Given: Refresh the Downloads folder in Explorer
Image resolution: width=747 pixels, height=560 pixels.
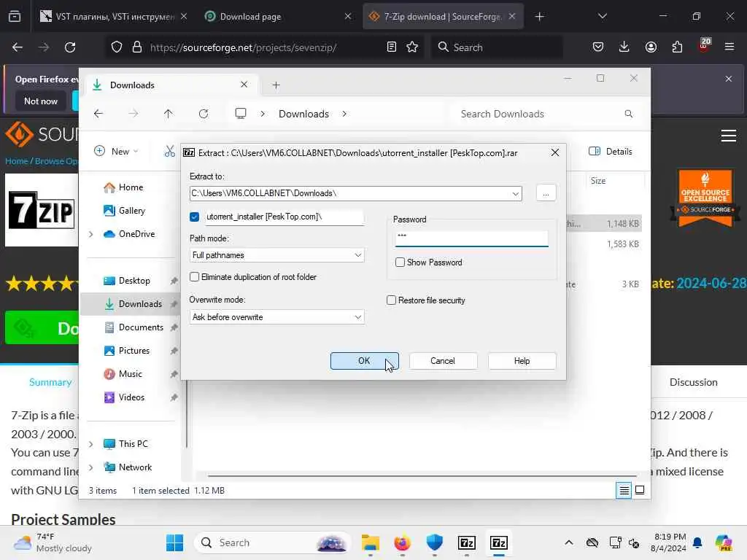Looking at the screenshot, I should pyautogui.click(x=204, y=114).
